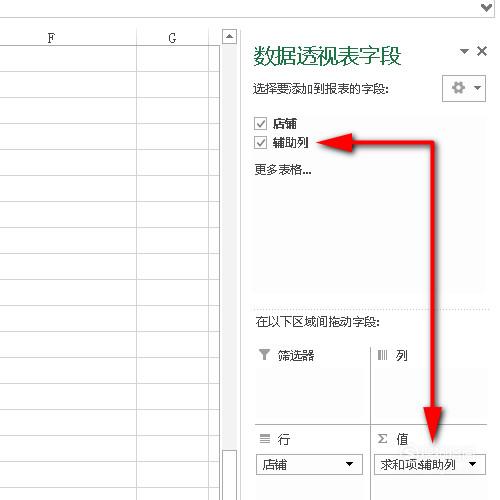Close the PivotTable fields pane

482,51
